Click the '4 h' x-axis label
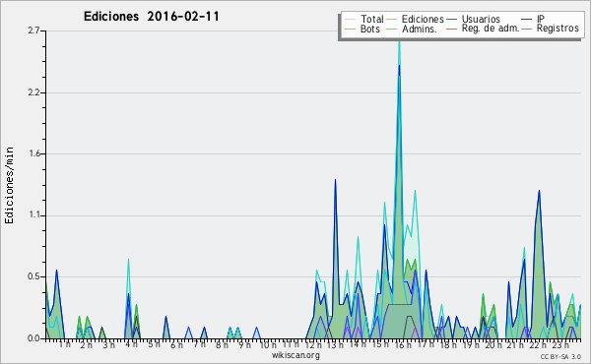Image resolution: width=591 pixels, height=364 pixels. coord(132,344)
